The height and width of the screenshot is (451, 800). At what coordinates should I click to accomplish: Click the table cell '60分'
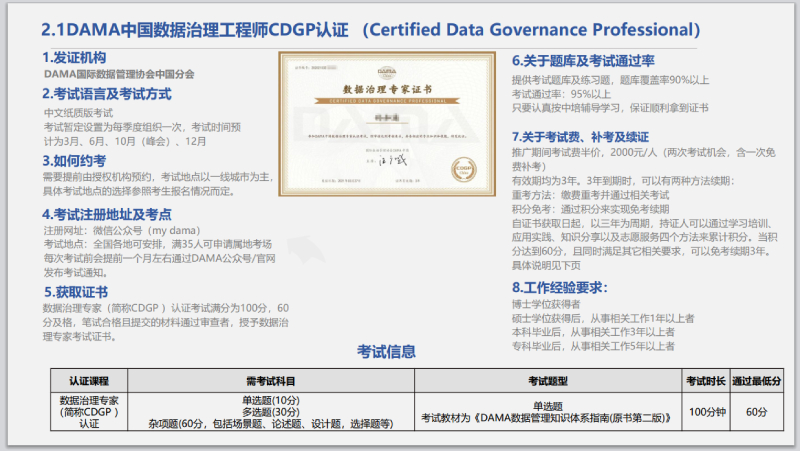click(757, 412)
